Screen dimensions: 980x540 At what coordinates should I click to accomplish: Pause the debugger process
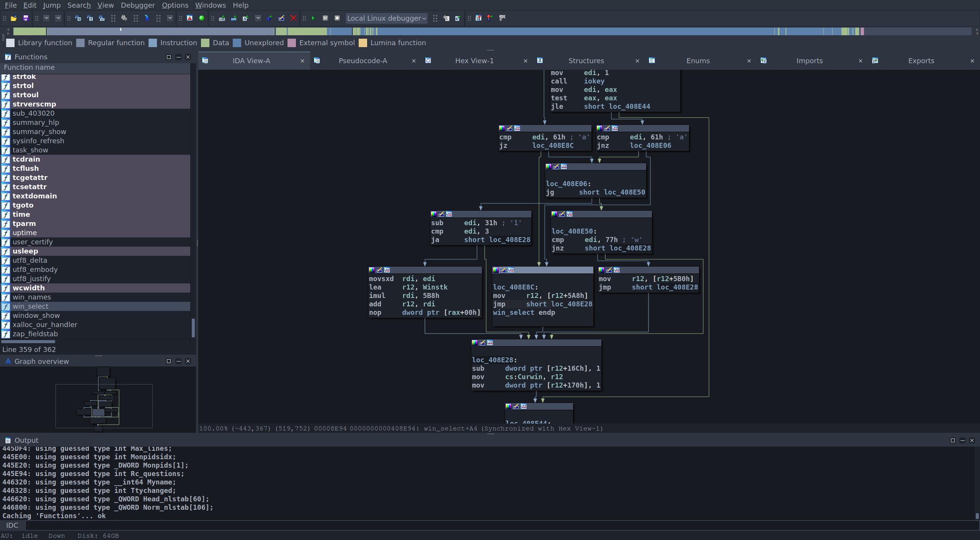pos(325,18)
